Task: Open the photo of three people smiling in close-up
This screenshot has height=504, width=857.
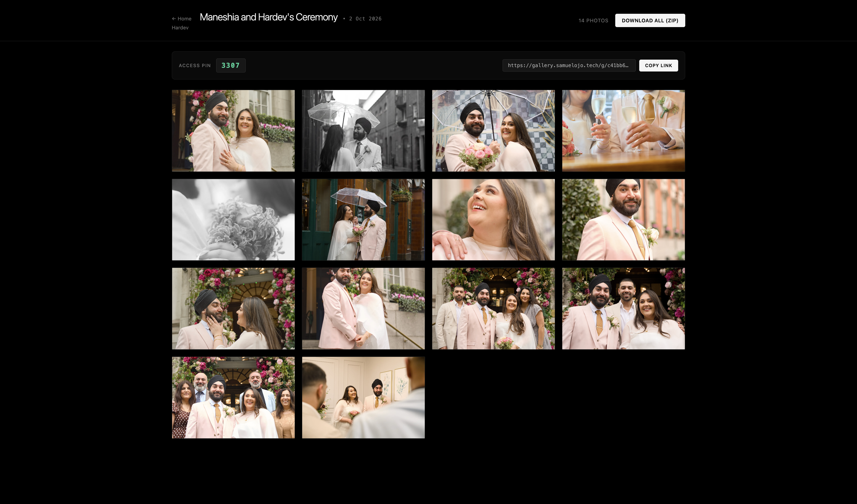Action: click(623, 308)
